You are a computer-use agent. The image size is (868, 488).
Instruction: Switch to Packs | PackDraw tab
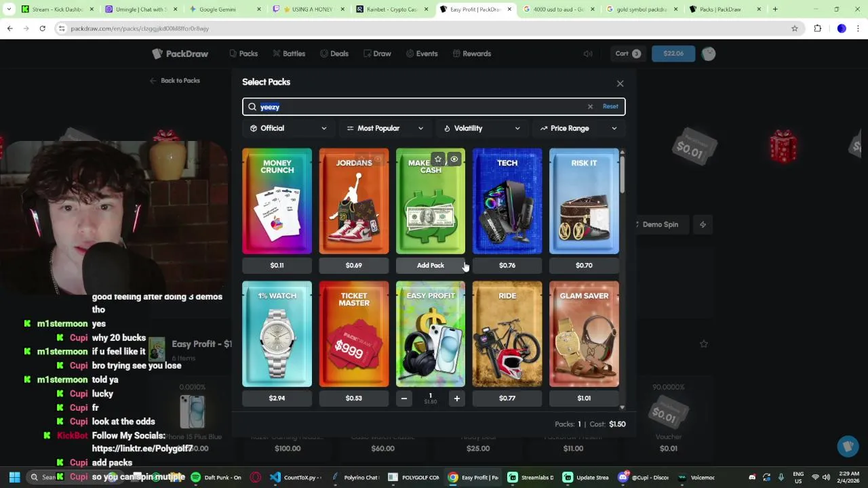pyautogui.click(x=726, y=9)
